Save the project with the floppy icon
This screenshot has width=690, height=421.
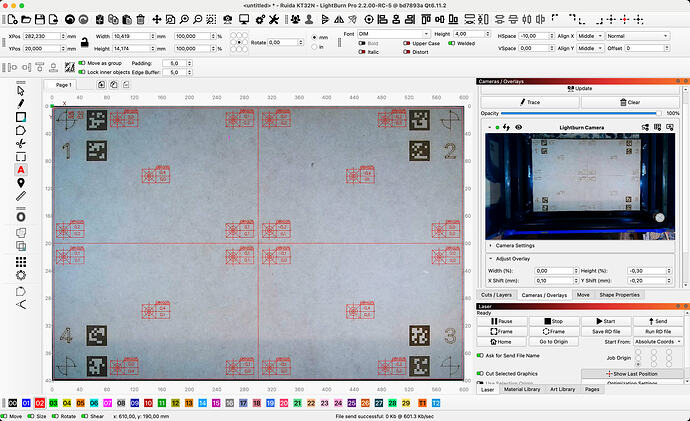point(40,19)
